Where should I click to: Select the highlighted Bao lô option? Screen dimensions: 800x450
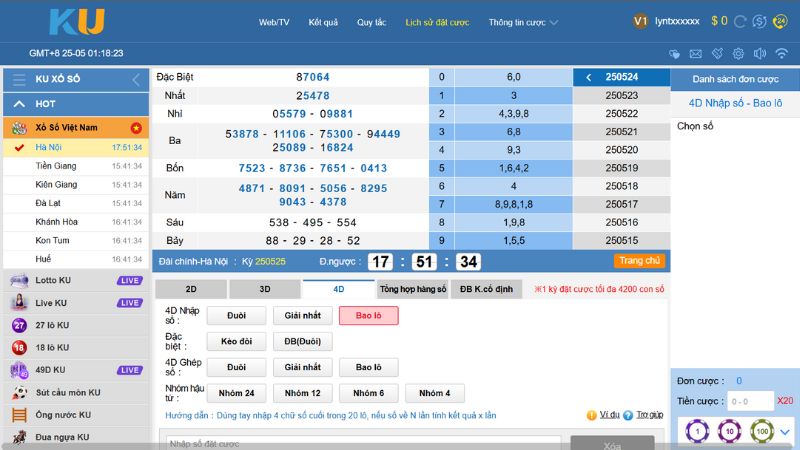point(368,315)
